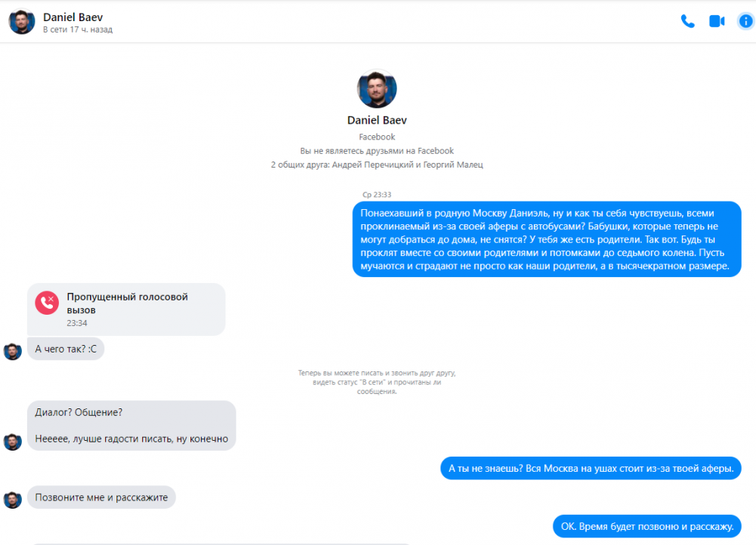Image resolution: width=756 pixels, height=545 pixels.
Task: Open Daniel Baev's header avatar
Action: tap(22, 22)
